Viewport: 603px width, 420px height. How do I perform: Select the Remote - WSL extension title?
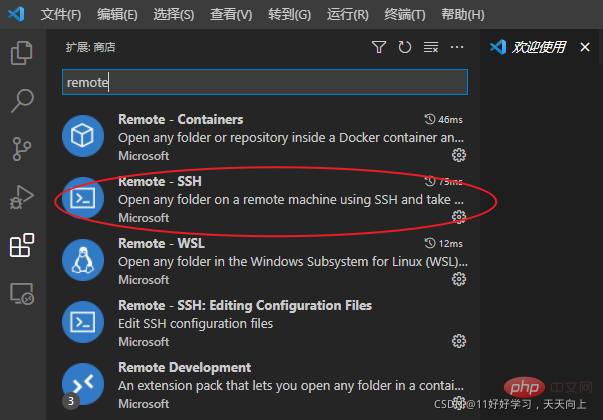coord(161,243)
